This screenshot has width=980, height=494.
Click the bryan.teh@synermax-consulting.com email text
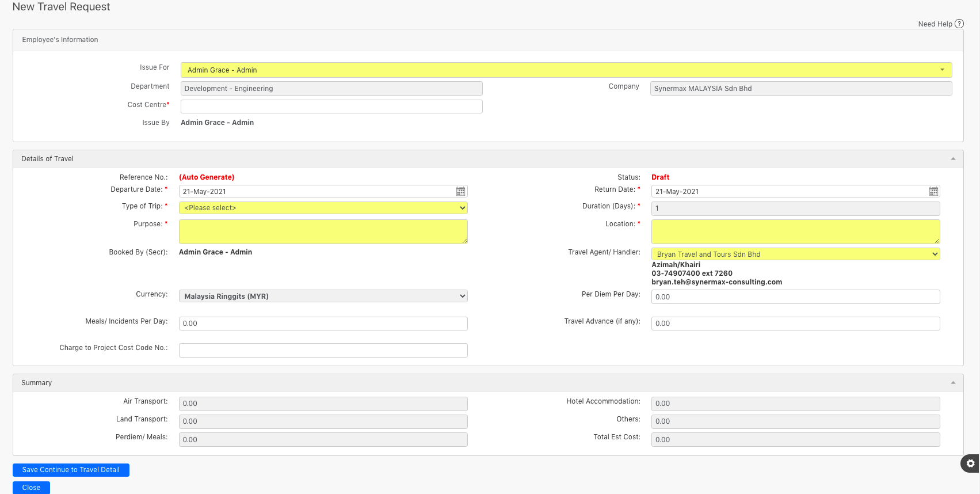[716, 282]
